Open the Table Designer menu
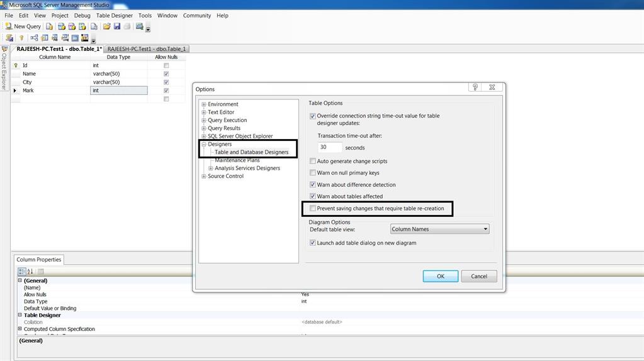The width and height of the screenshot is (644, 361). [x=115, y=16]
